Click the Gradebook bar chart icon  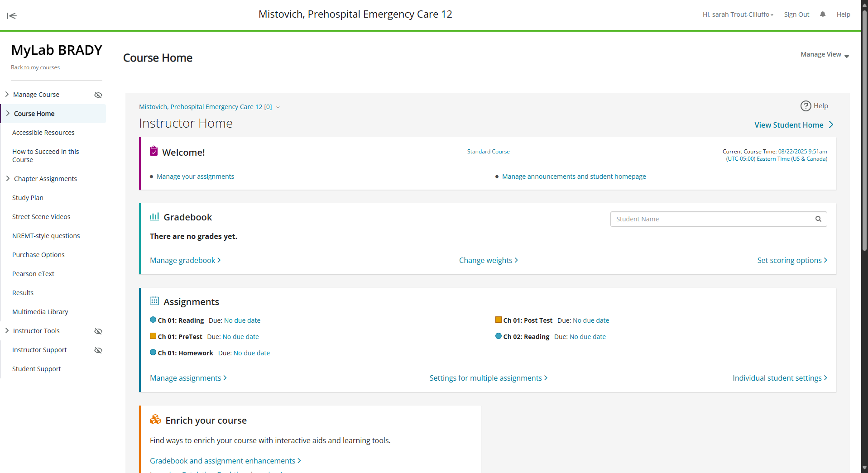point(154,217)
